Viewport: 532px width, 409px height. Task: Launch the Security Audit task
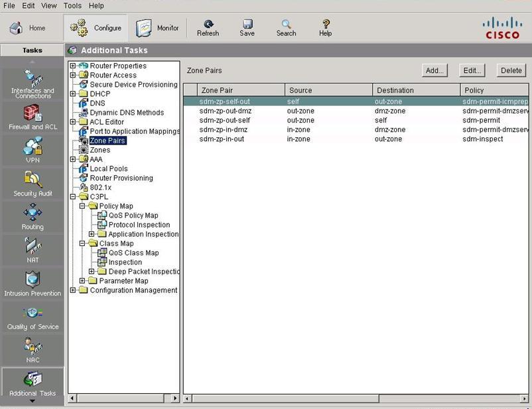click(x=33, y=184)
